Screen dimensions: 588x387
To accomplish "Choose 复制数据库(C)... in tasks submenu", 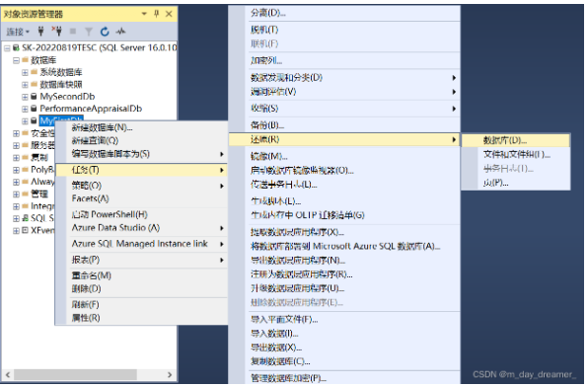I will click(x=344, y=361).
